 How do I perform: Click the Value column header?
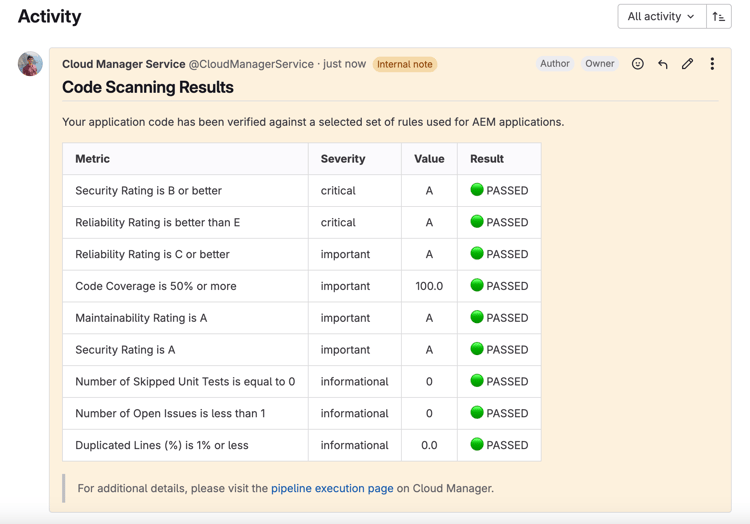coord(429,159)
